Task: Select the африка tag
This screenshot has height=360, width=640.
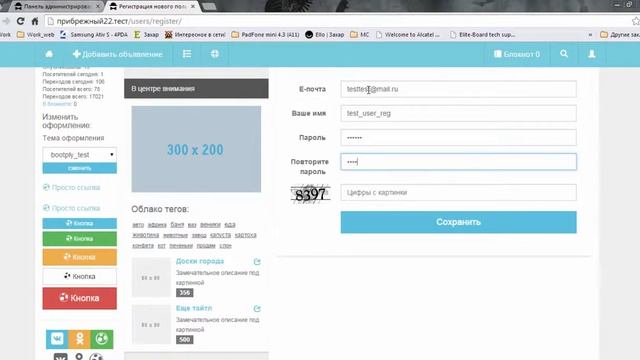Action: [157, 224]
